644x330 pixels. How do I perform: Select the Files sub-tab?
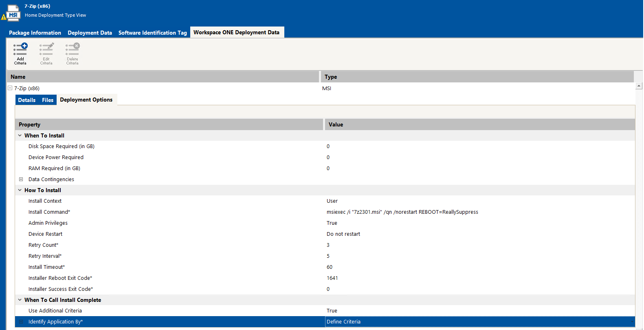[x=48, y=100]
